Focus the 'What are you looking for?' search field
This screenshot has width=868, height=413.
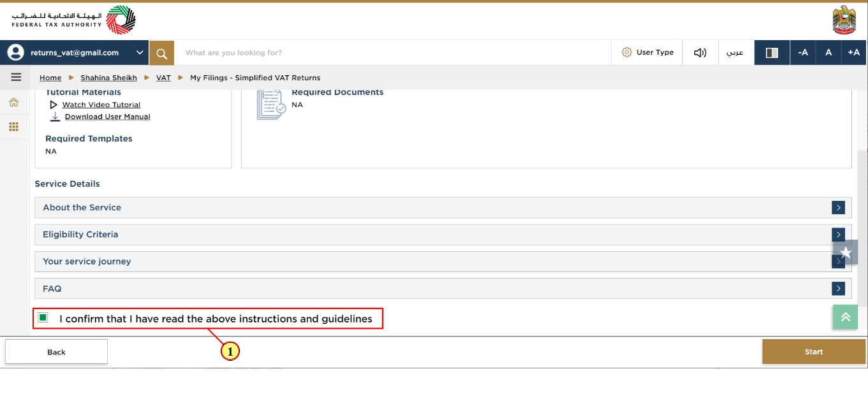pos(392,53)
